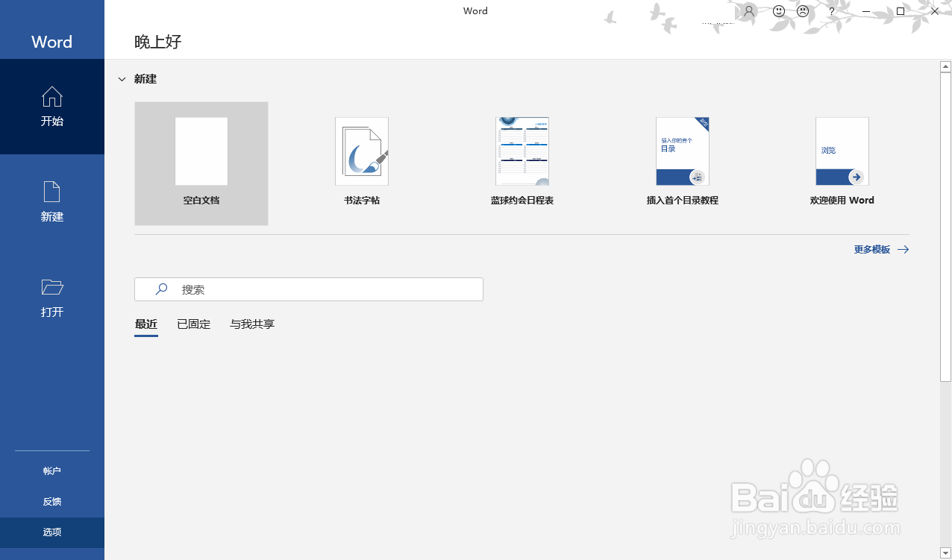Viewport: 952px width, 560px height.
Task: Go to the New (新建) sidebar page
Action: (52, 202)
